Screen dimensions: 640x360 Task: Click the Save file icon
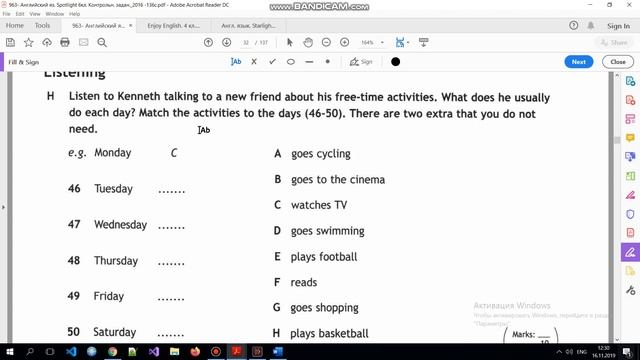(10, 42)
